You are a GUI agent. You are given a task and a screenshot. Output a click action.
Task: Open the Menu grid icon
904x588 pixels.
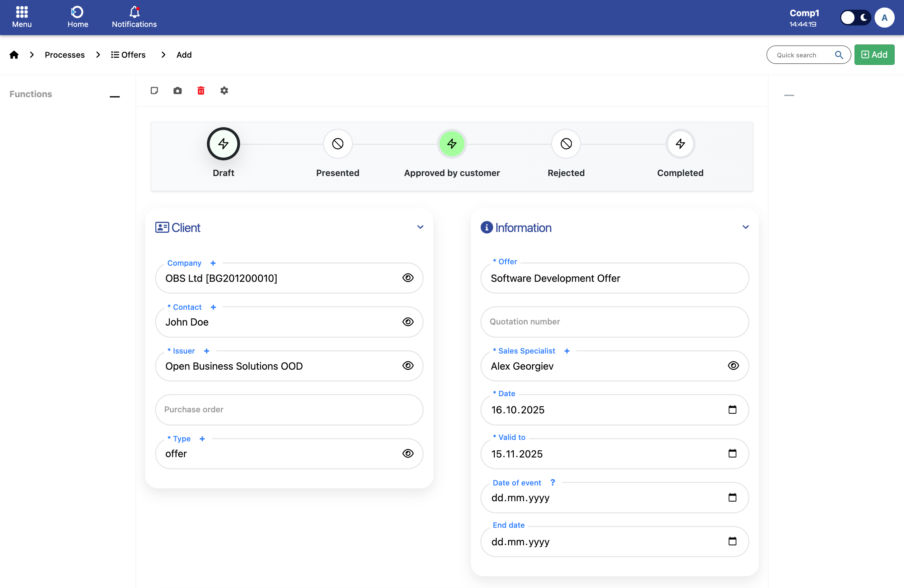pos(22,17)
